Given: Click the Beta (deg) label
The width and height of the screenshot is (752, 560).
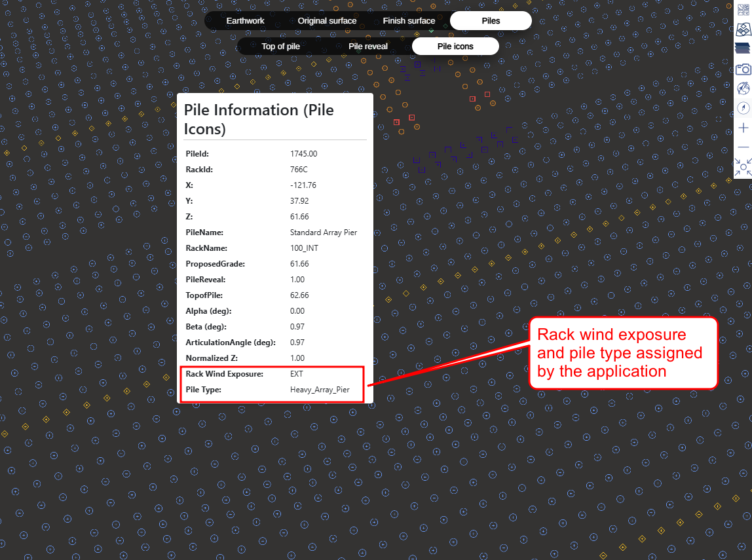Looking at the screenshot, I should click(206, 327).
